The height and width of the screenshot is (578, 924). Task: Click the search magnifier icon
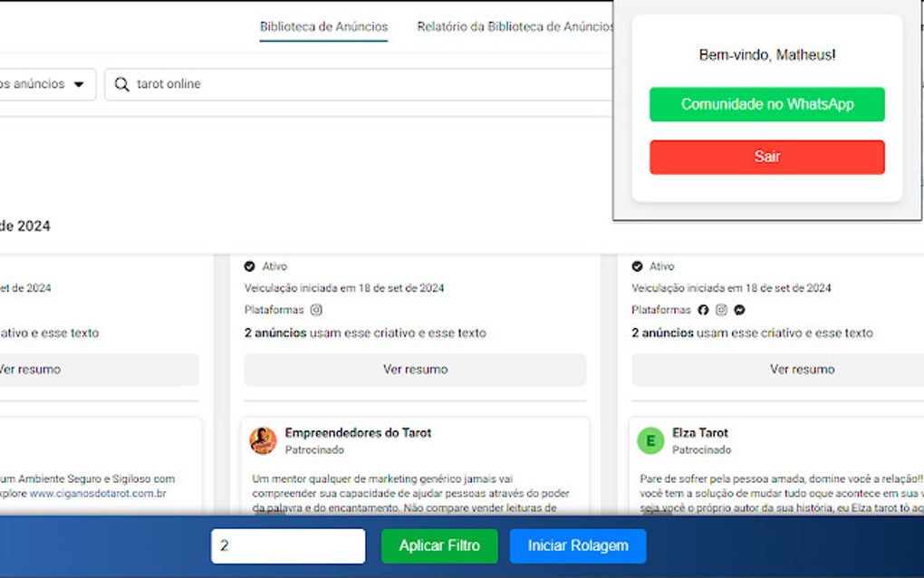coord(122,84)
